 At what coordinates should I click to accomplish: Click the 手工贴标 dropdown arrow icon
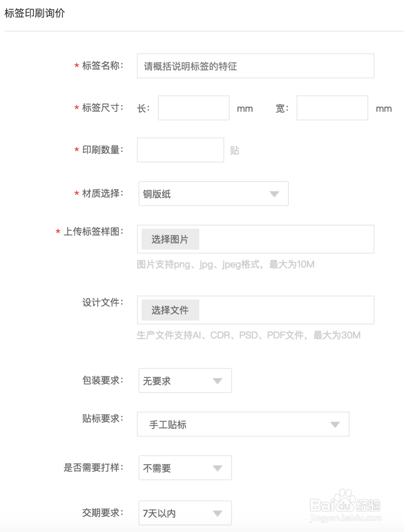(335, 424)
